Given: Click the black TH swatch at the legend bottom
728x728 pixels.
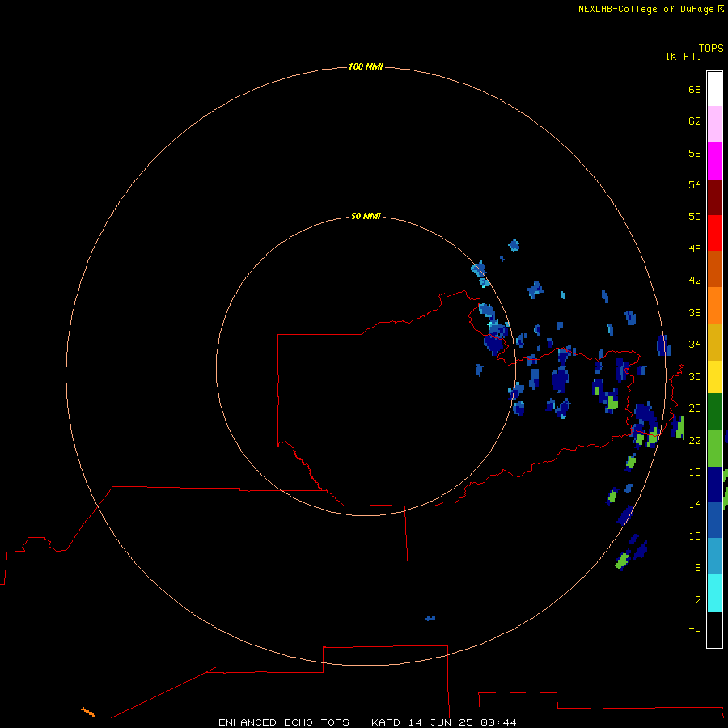Looking at the screenshot, I should point(714,629).
